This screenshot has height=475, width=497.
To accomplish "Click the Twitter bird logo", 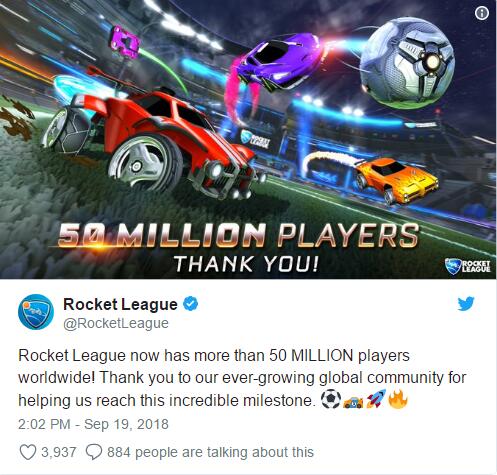I will coord(466,304).
